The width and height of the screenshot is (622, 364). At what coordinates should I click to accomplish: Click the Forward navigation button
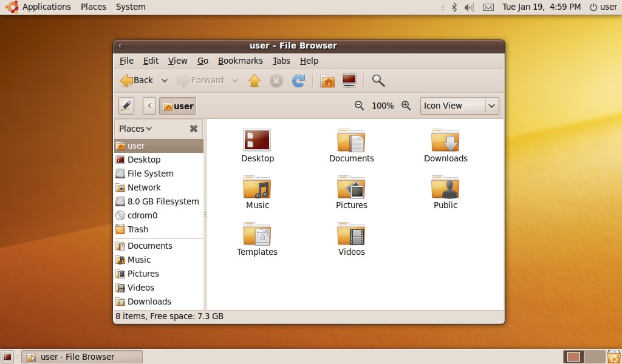tap(200, 81)
